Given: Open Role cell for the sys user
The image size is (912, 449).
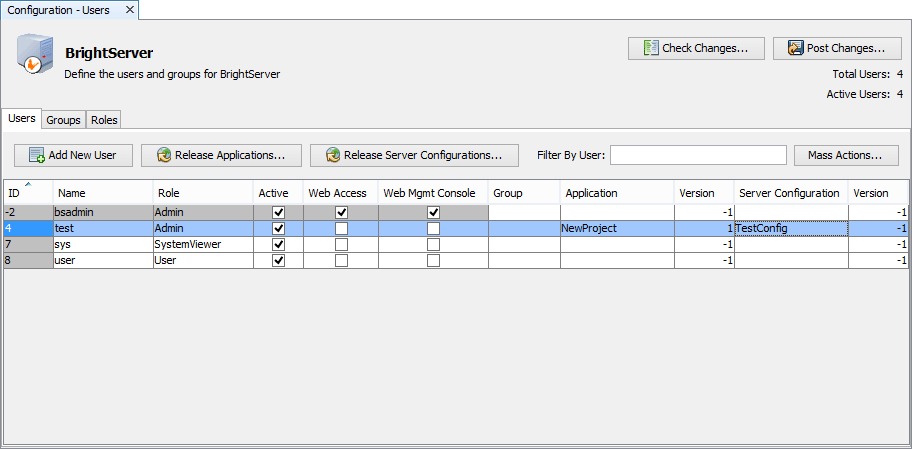Looking at the screenshot, I should (202, 245).
